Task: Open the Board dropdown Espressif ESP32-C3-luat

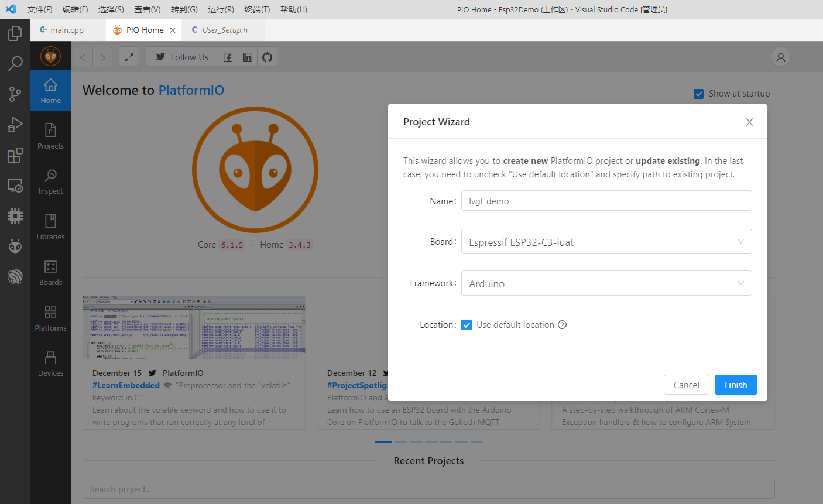Action: [x=606, y=242]
